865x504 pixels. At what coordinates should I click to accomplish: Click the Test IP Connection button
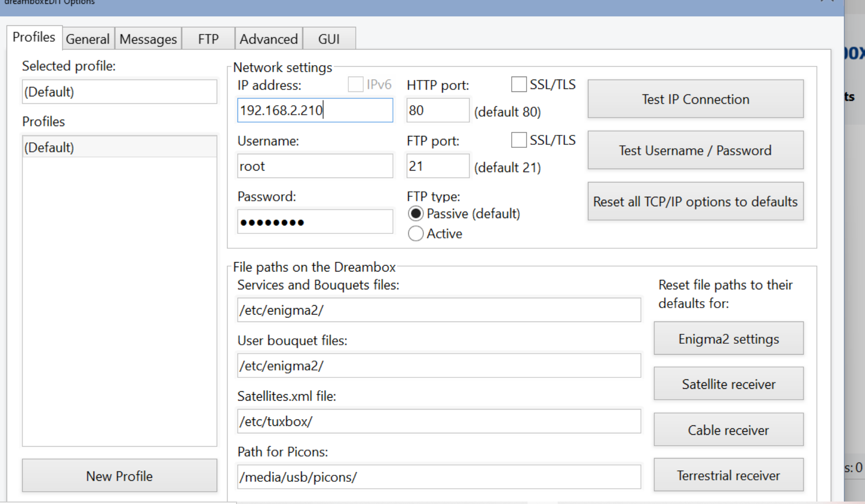click(695, 99)
